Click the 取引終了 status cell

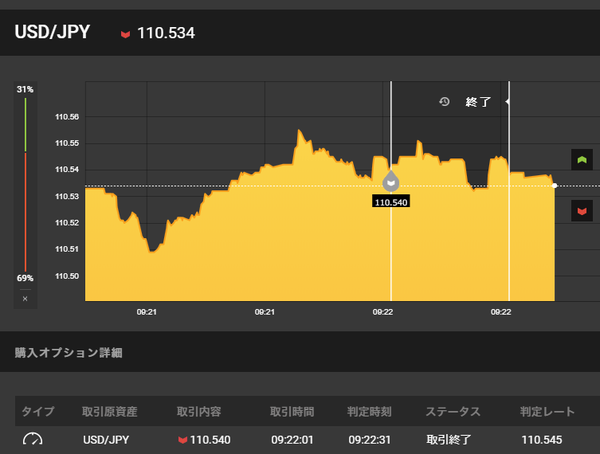[449, 439]
